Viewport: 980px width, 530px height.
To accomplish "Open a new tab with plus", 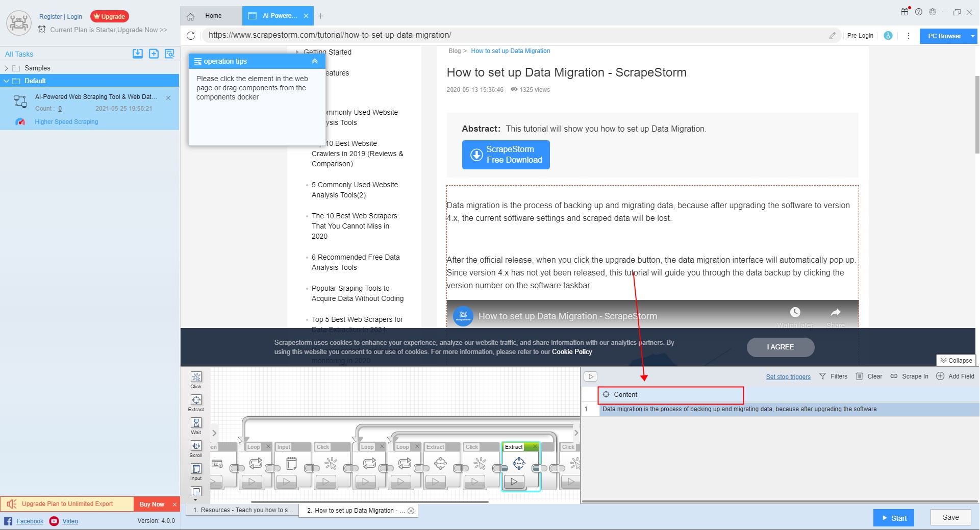I will coord(320,16).
